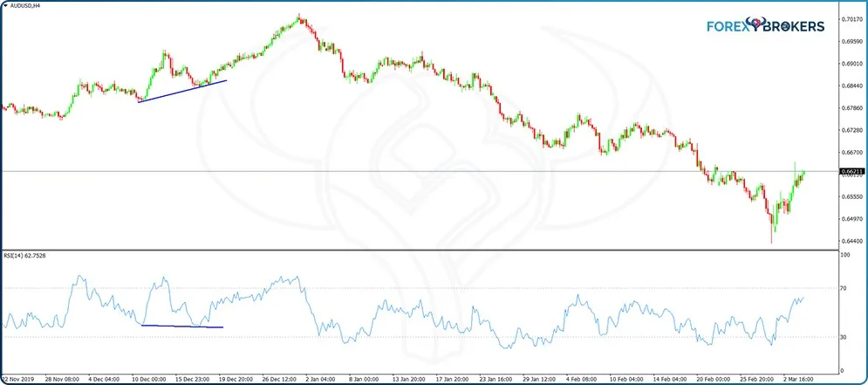Select the blue trendline under December price lows
This screenshot has height=385, width=868.
pyautogui.click(x=182, y=92)
